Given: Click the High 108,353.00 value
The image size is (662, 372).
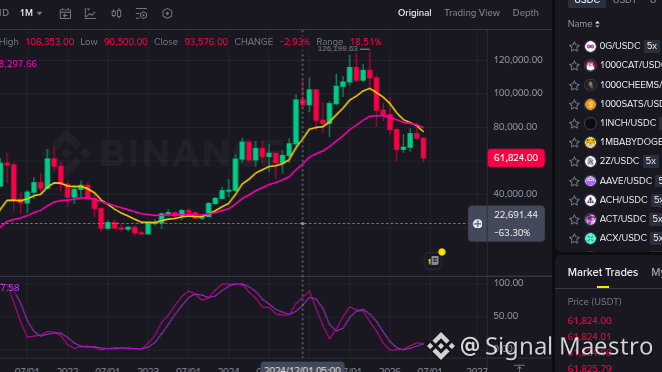Looking at the screenshot, I should click(50, 42).
